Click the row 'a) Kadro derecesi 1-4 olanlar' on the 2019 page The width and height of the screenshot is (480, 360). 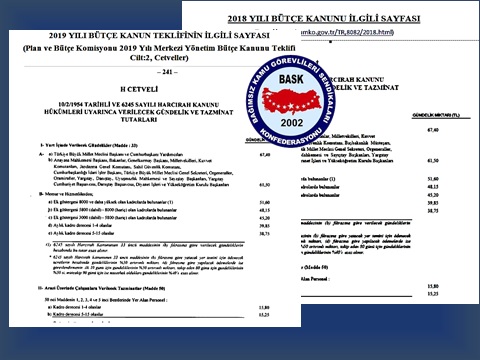point(74,307)
